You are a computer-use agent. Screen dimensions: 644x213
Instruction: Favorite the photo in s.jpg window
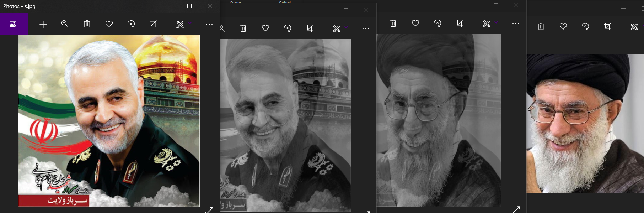coord(109,24)
